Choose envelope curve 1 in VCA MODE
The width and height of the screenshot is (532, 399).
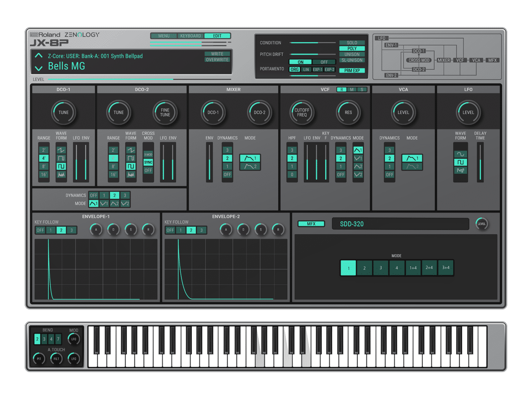412,158
